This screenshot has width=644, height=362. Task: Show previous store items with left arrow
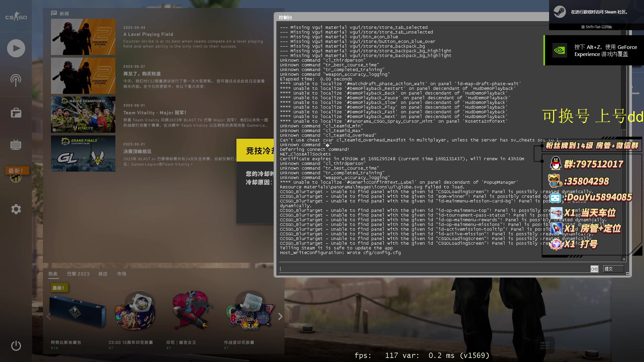[x=49, y=316]
